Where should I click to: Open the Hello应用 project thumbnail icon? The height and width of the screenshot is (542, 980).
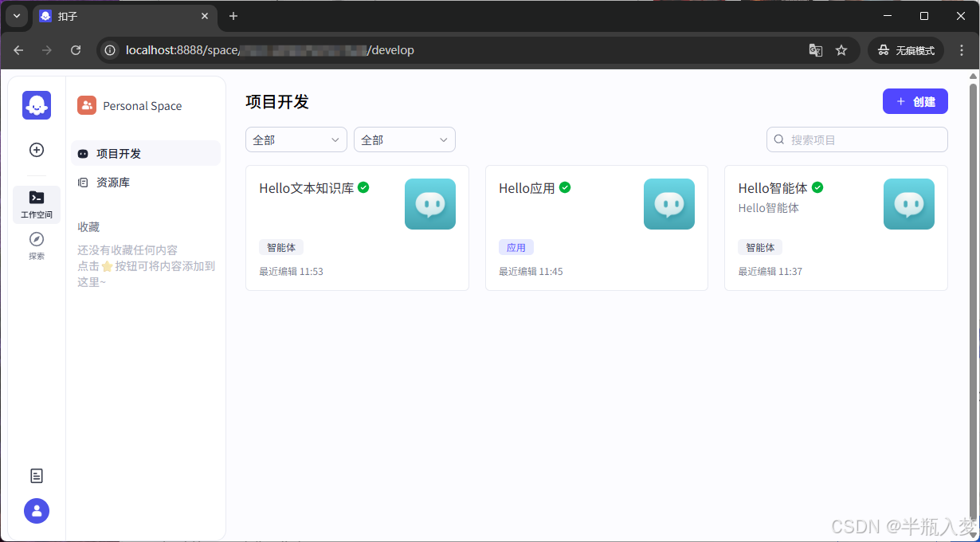coord(668,204)
